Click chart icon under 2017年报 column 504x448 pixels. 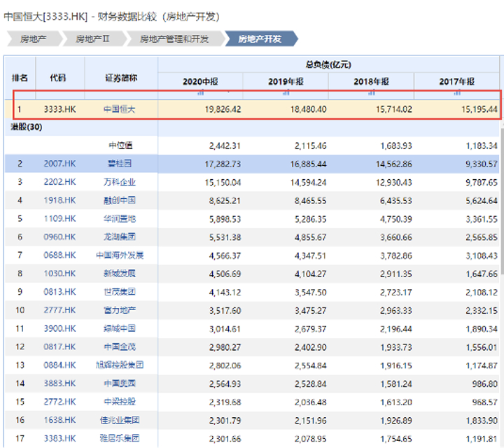(458, 92)
